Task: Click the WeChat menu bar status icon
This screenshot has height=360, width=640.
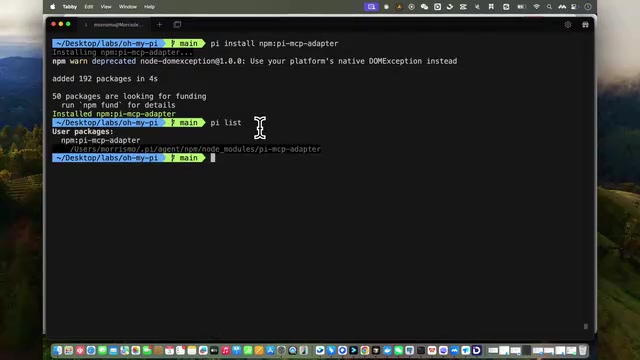Action: (x=424, y=7)
